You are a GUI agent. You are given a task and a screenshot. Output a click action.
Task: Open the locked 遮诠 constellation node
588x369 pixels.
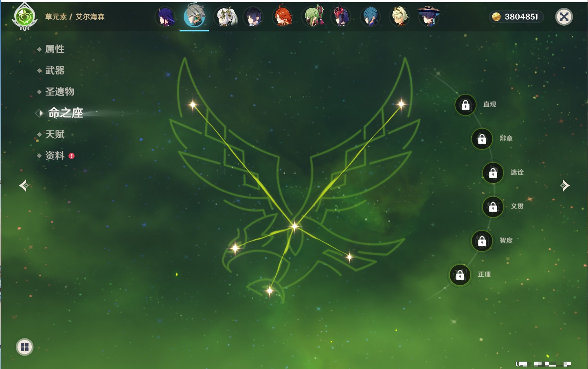click(x=493, y=173)
